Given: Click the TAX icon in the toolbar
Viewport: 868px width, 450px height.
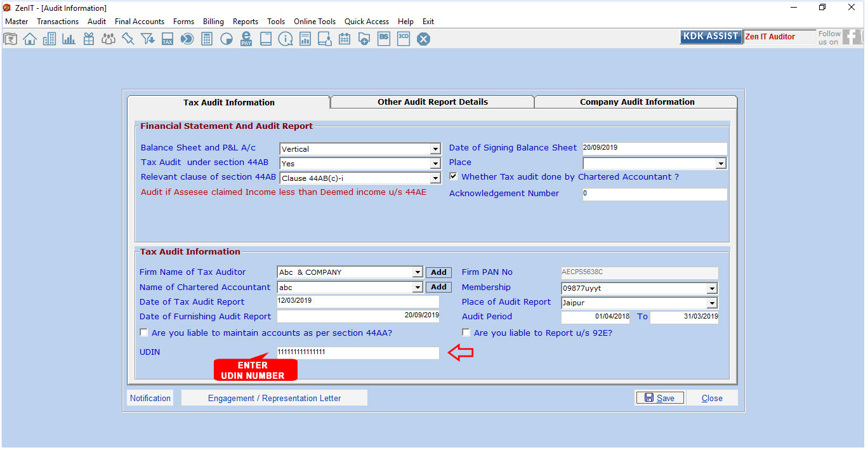Looking at the screenshot, I should 167,39.
